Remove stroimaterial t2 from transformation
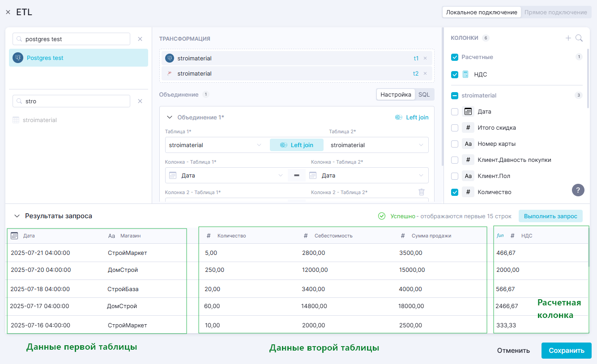 click(425, 73)
